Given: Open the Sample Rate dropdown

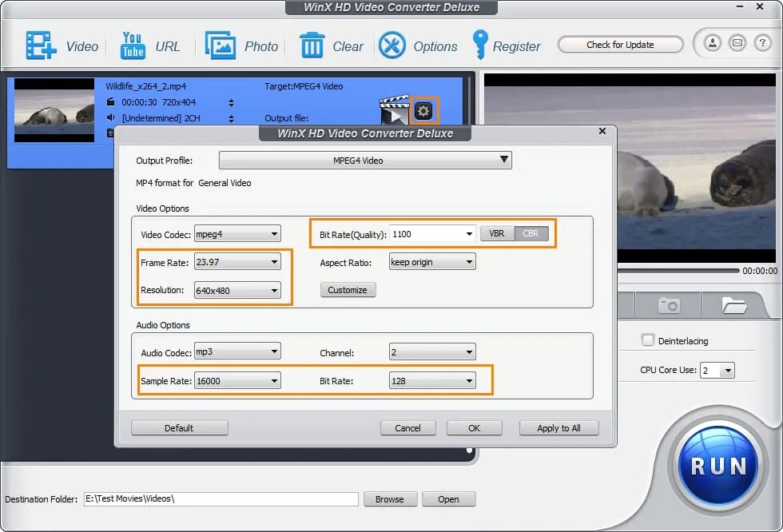Looking at the screenshot, I should [x=237, y=381].
